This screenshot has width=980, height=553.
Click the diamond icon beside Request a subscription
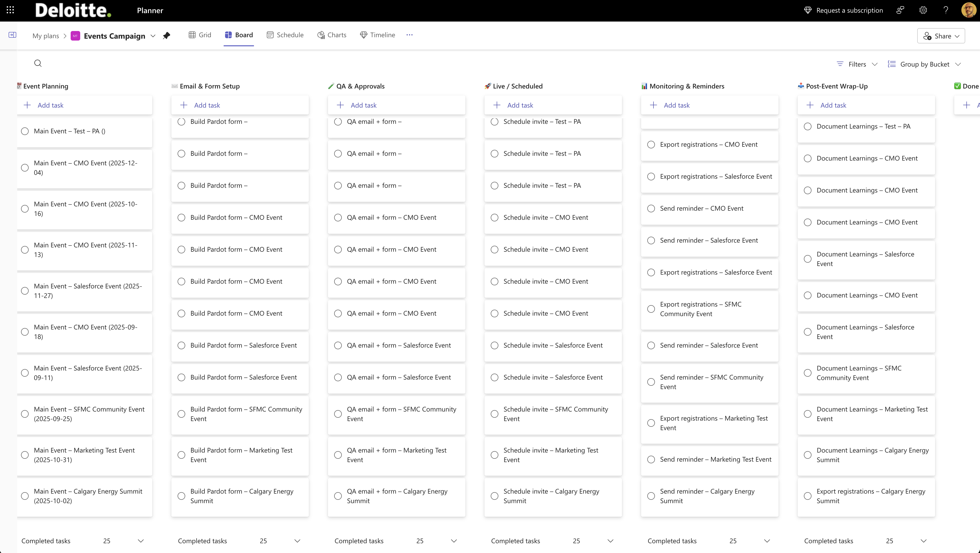(x=808, y=11)
